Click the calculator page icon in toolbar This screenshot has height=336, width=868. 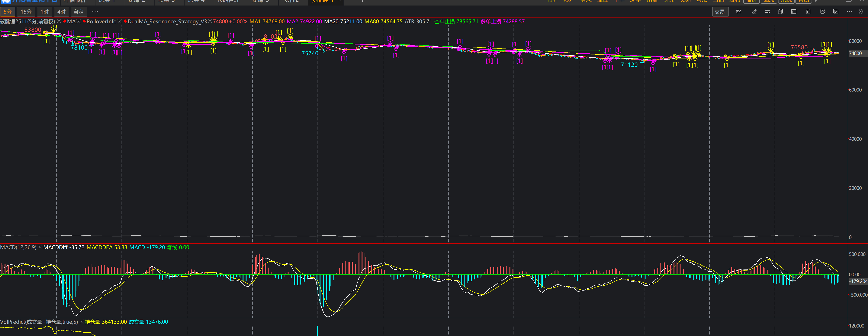(780, 11)
